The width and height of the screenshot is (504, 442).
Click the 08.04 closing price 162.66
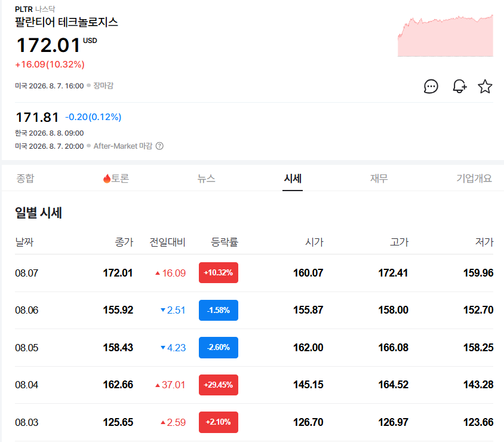(x=118, y=385)
